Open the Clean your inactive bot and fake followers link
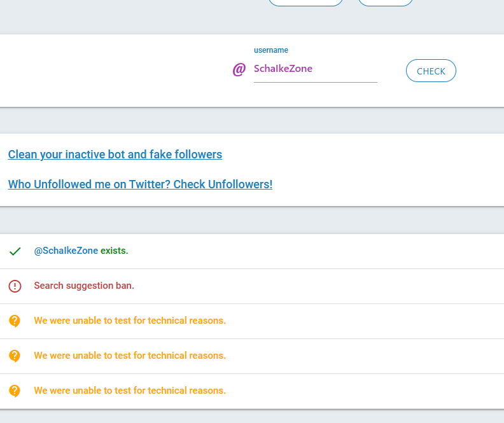Viewport: 504px width, 423px height. [115, 155]
